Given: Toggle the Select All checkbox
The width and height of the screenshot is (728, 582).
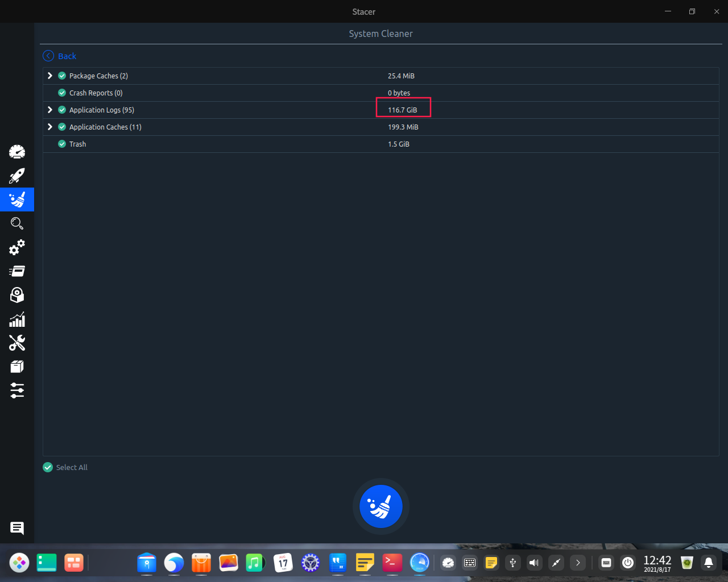Looking at the screenshot, I should 48,467.
